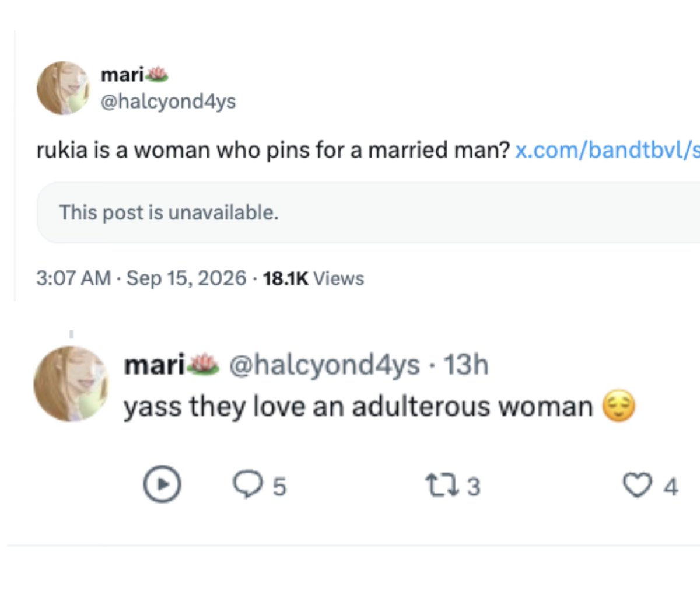Open mari's profile picture on the main post
Viewport: 700px width, 597px height.
tap(63, 88)
